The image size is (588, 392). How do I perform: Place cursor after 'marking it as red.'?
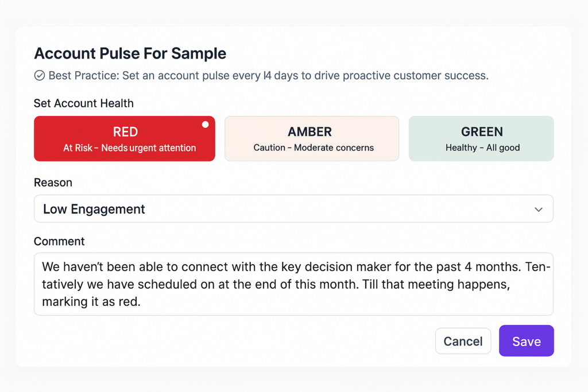click(x=141, y=302)
